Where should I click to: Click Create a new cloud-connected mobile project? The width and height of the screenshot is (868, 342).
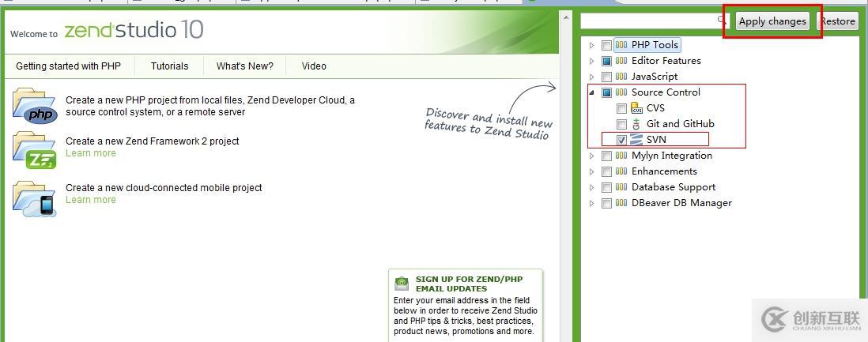coord(164,188)
